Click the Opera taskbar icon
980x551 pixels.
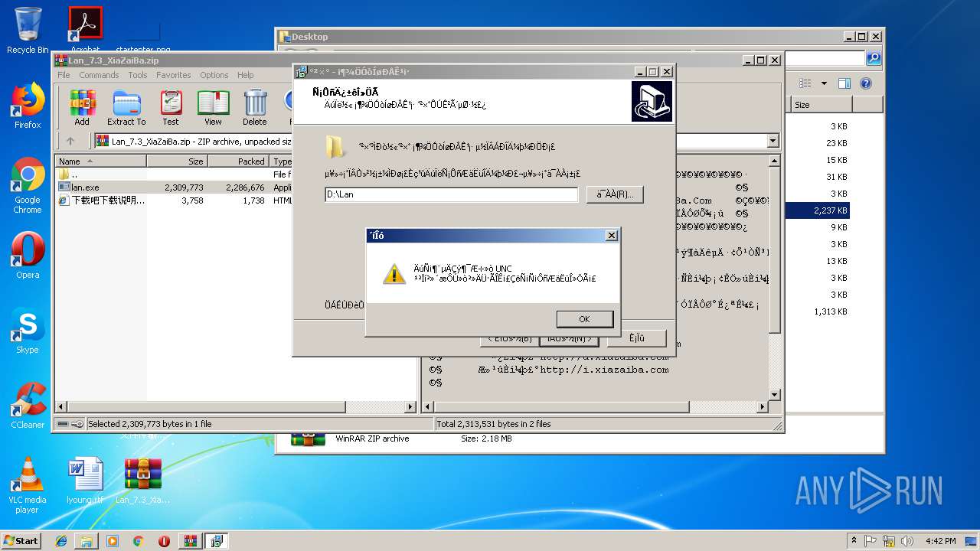(164, 541)
